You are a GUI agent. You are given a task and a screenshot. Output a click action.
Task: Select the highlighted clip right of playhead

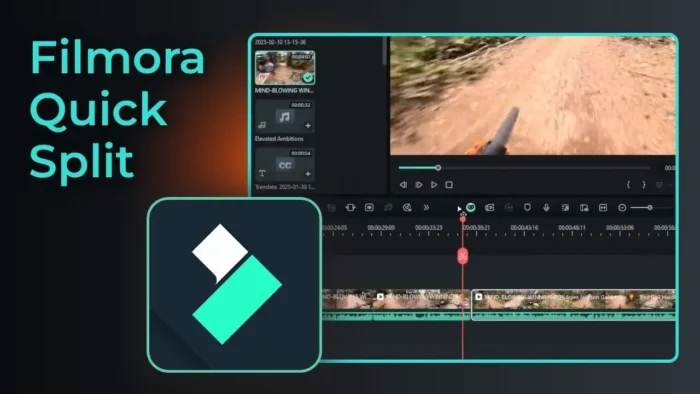pos(573,305)
